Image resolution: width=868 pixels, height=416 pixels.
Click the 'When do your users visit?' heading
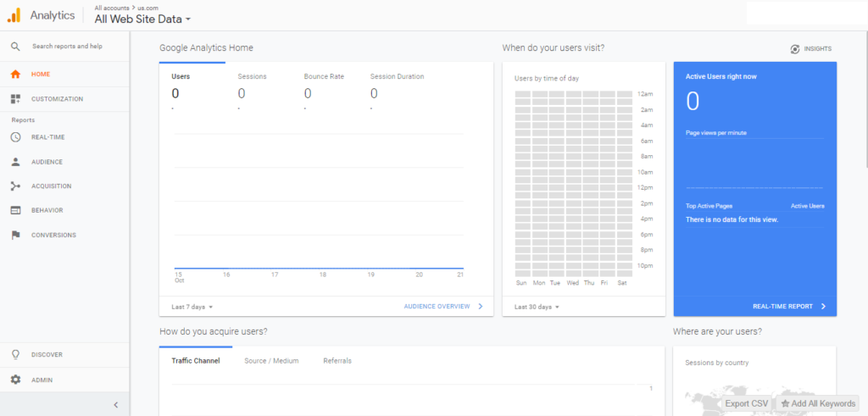(554, 48)
